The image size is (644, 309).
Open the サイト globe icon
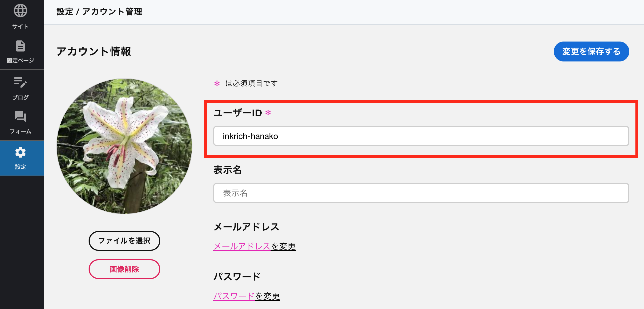(x=20, y=11)
